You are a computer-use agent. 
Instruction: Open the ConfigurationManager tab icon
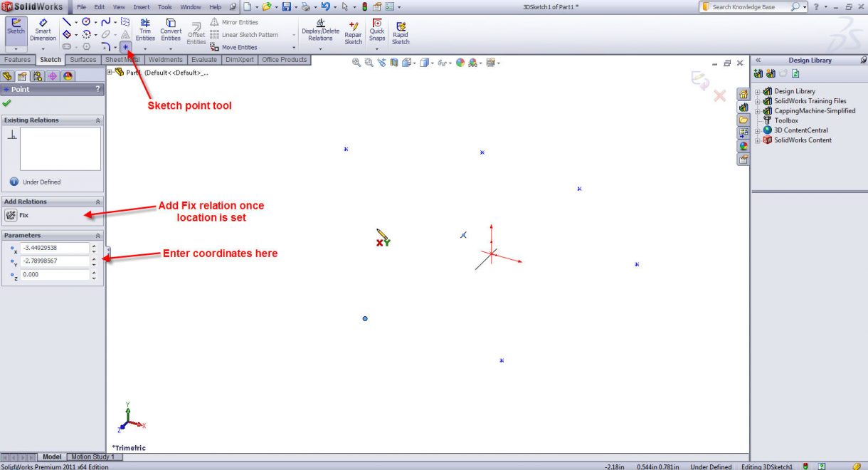[x=37, y=75]
